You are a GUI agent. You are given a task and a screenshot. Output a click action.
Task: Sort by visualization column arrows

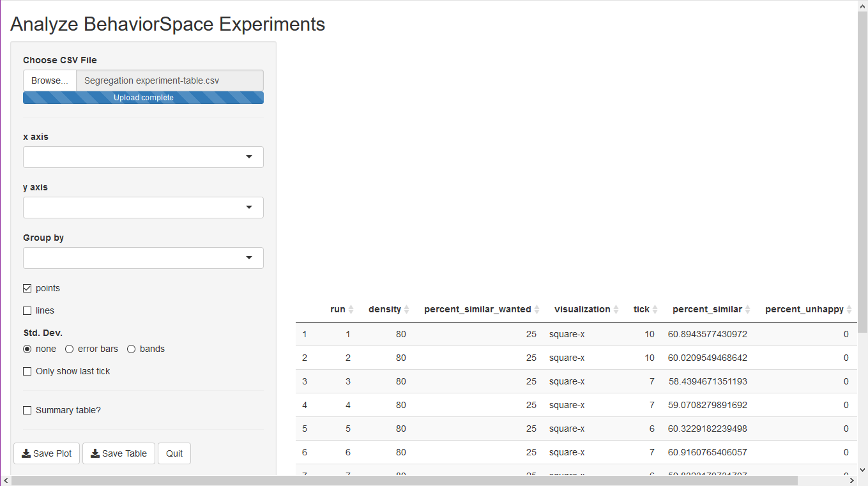tap(616, 310)
